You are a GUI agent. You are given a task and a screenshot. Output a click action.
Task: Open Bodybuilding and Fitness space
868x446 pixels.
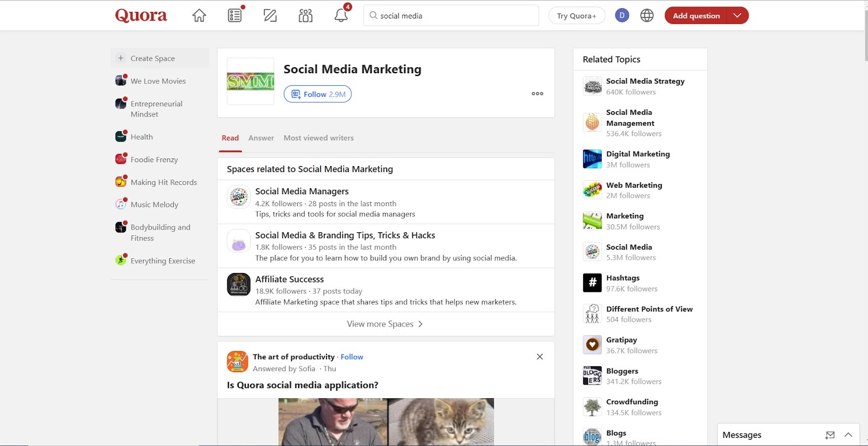click(160, 233)
